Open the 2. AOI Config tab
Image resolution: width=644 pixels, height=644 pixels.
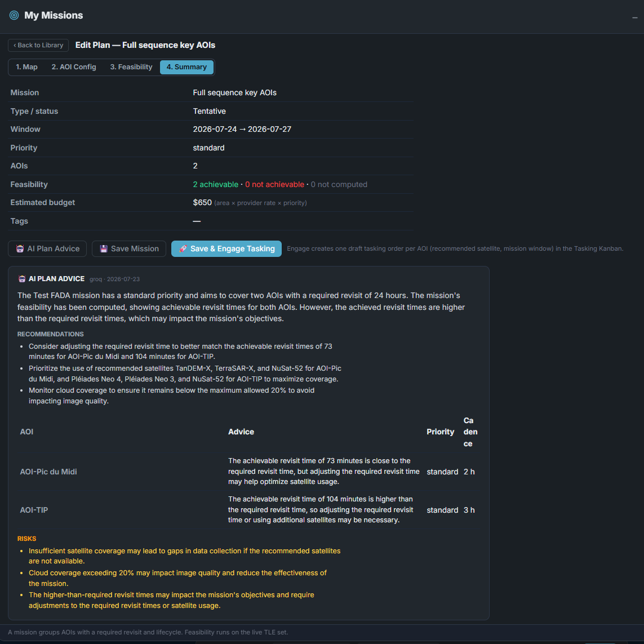pos(74,67)
